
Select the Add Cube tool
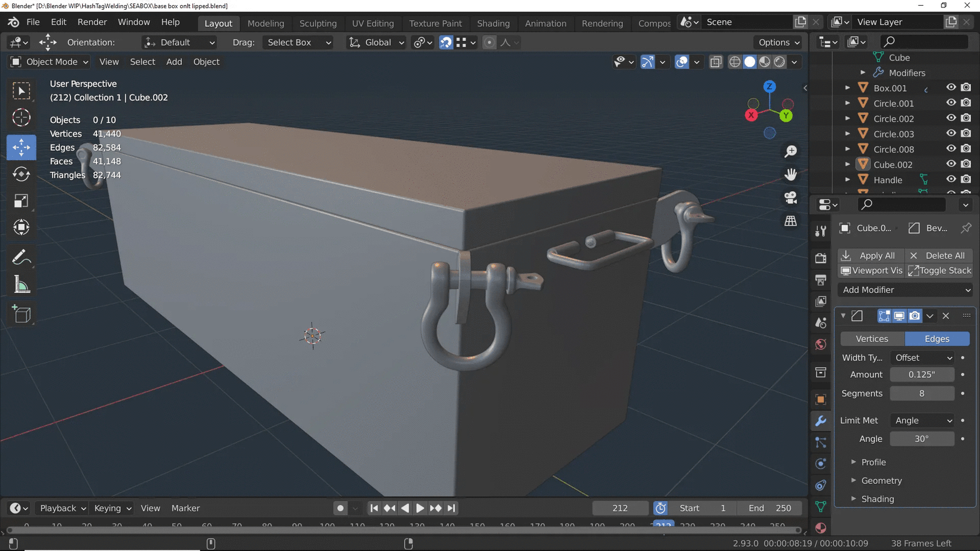click(21, 314)
